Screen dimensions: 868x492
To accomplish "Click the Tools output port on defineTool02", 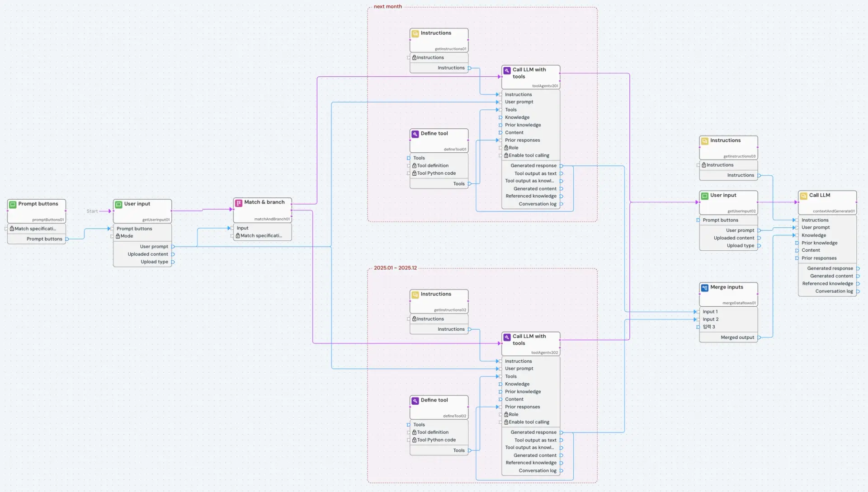I will 470,450.
